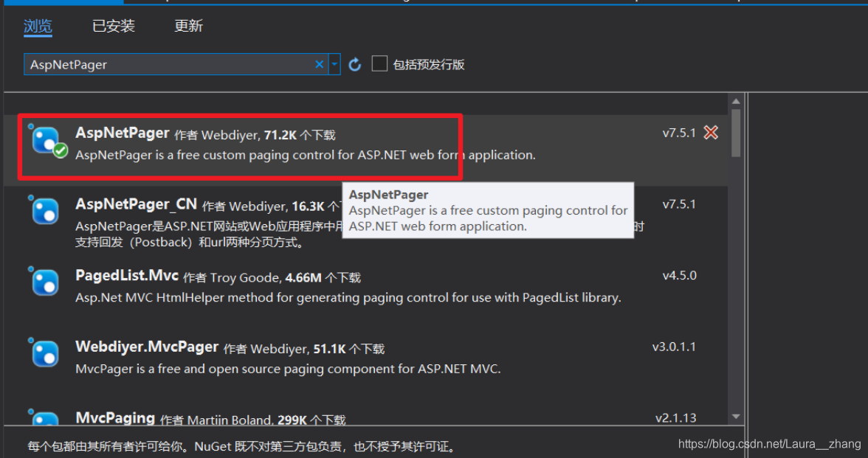Click author Martijn Boland text
The width and height of the screenshot is (868, 458).
click(x=229, y=420)
